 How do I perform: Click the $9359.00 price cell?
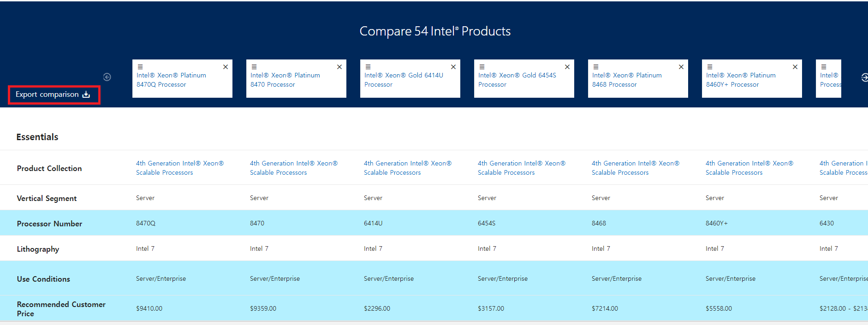tap(263, 308)
